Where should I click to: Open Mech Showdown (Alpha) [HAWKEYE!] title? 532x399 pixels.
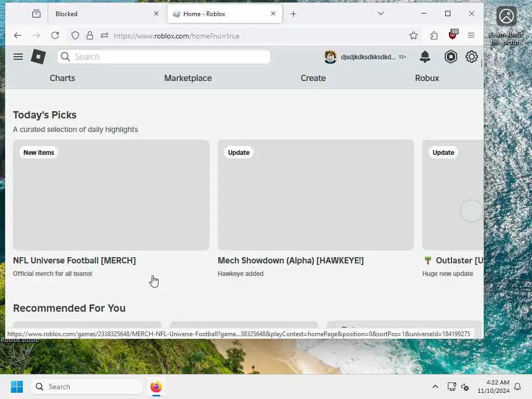tap(290, 261)
